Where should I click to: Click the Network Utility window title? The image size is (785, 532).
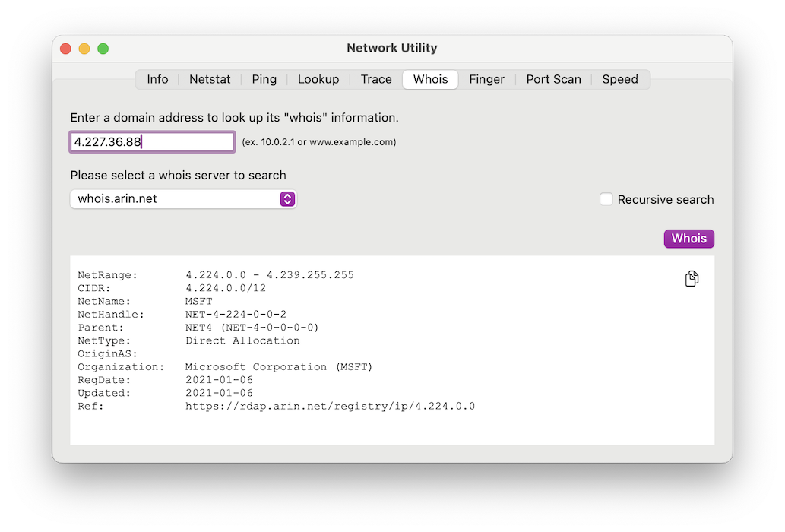click(392, 48)
